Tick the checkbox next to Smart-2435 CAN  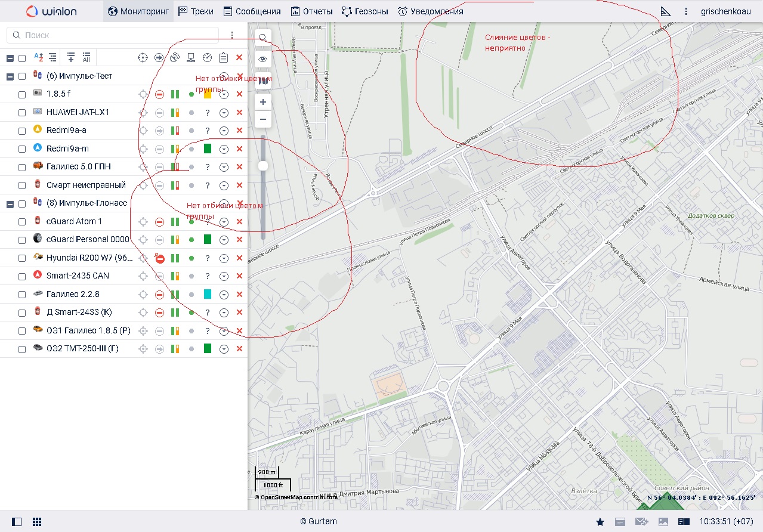coord(22,277)
